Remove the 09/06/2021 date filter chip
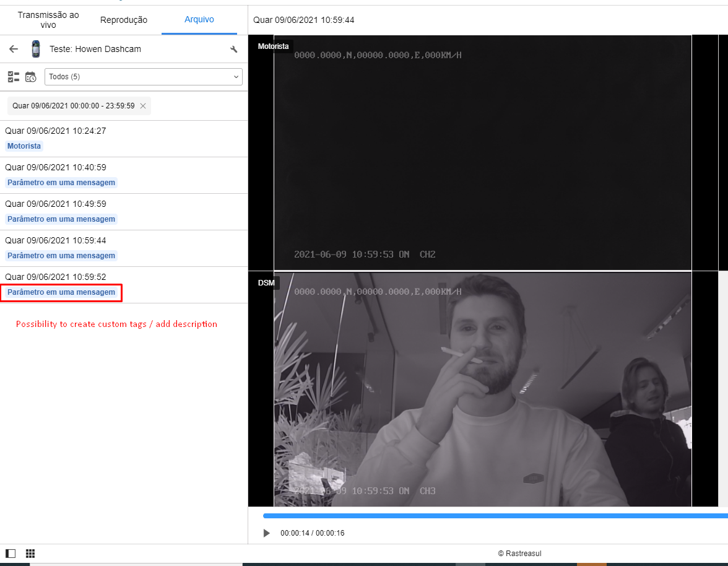The width and height of the screenshot is (728, 566). tap(143, 106)
